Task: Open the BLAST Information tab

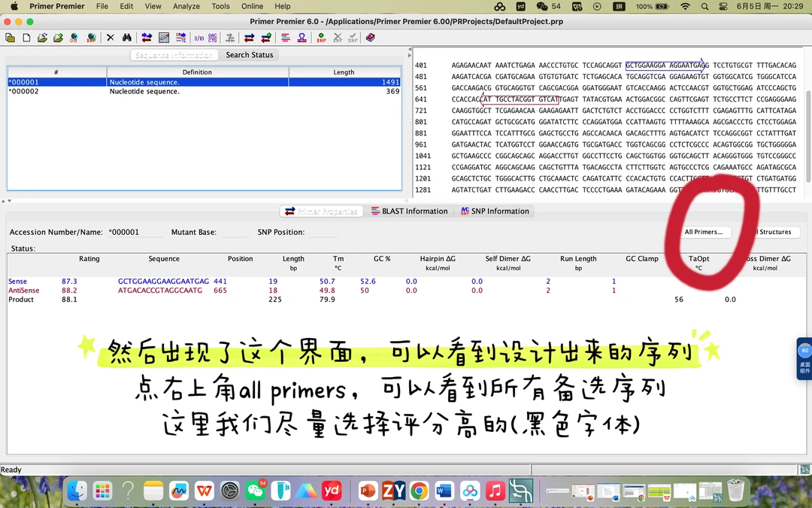Action: click(x=410, y=211)
